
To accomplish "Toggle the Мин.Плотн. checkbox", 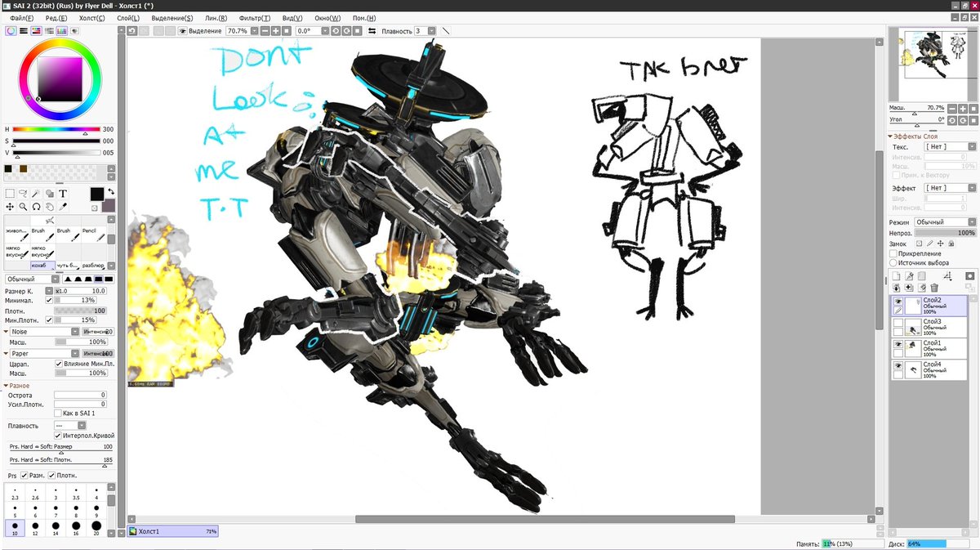I will pos(49,320).
